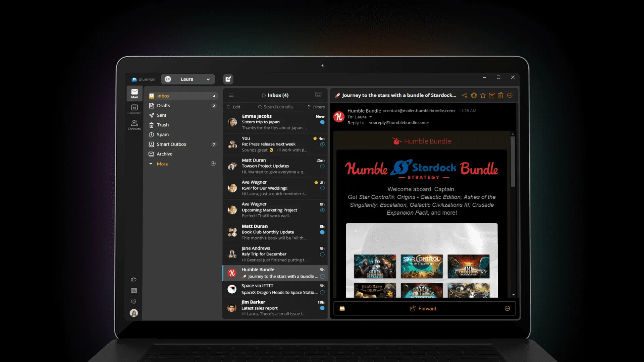Toggle read state with the circle icon in toolbar
The image size is (644, 362).
(474, 95)
